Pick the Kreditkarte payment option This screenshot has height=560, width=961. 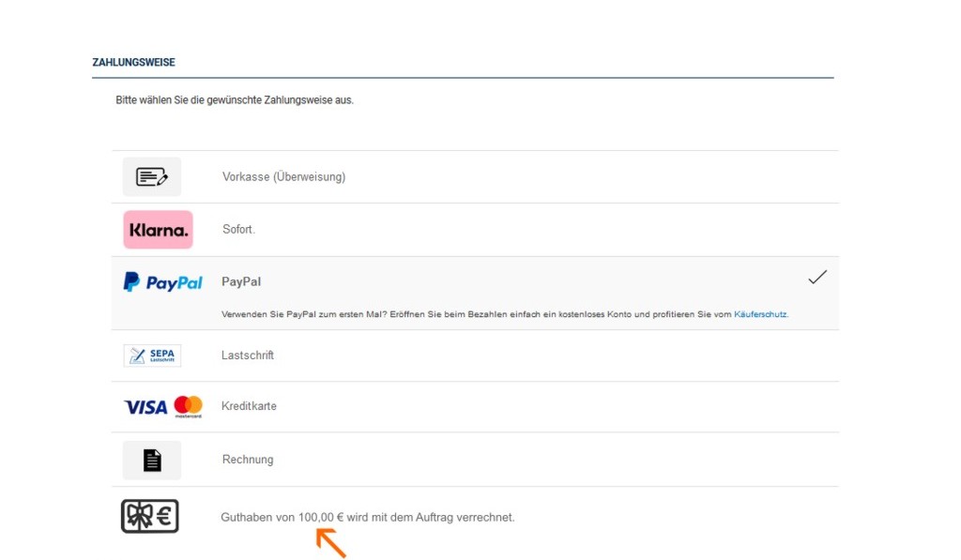point(249,406)
